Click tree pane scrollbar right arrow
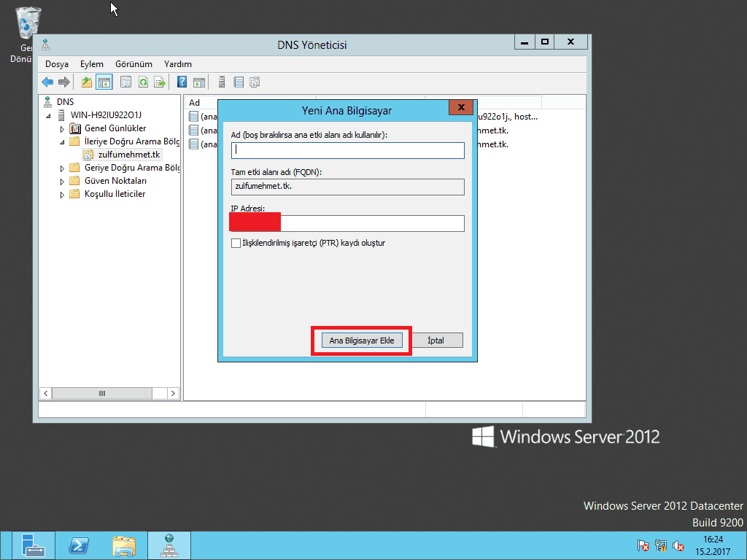 tap(173, 393)
